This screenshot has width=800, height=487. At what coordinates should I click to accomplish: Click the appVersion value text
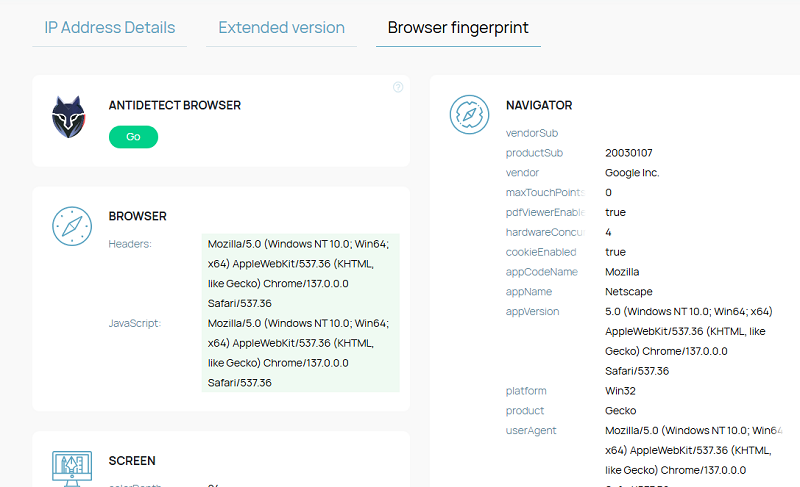click(x=689, y=341)
